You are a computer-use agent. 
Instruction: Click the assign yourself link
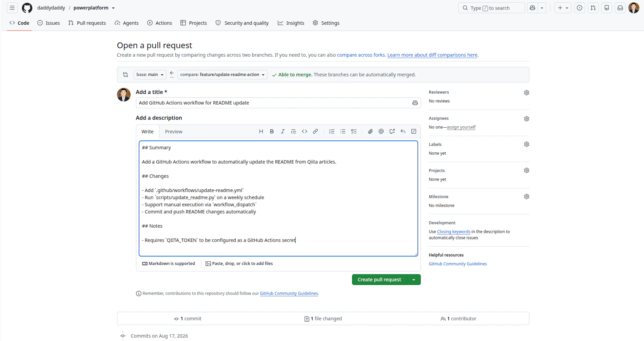461,127
